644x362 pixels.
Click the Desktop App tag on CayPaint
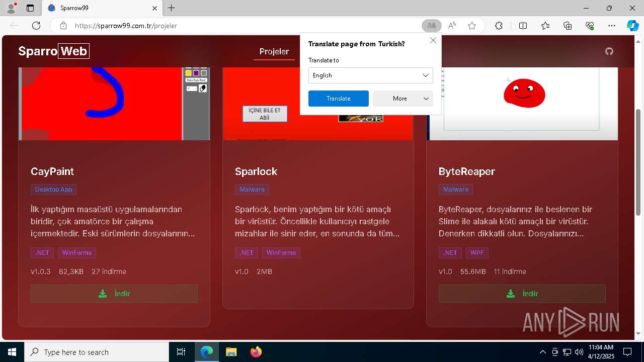pos(54,190)
